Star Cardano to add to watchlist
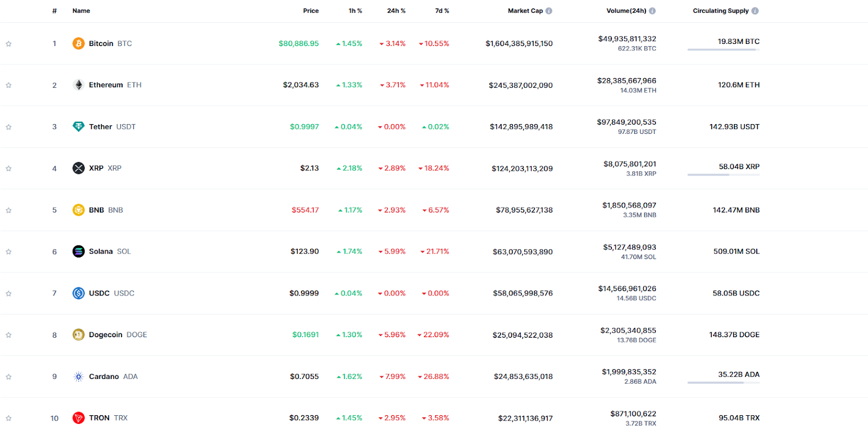The height and width of the screenshot is (438, 868). pos(9,377)
